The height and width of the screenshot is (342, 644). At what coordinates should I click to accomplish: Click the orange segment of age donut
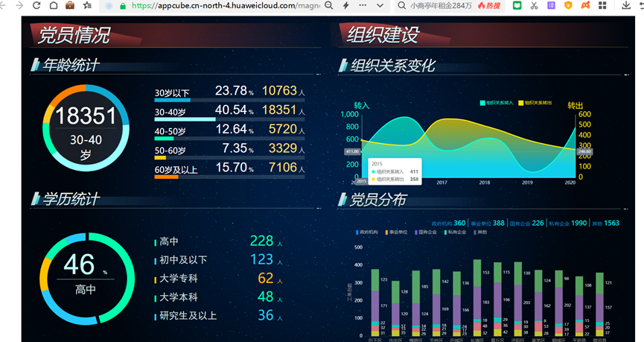(x=67, y=93)
